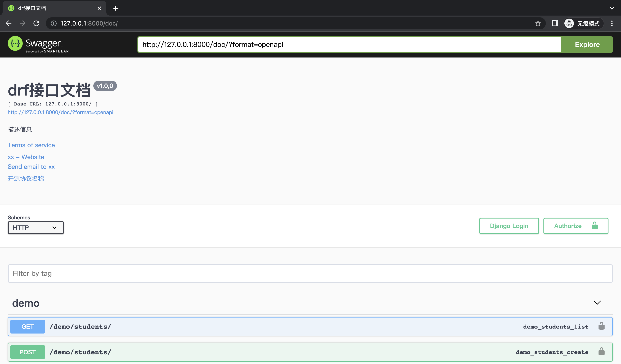Click the browser back arrow
This screenshot has width=621, height=364.
click(x=9, y=23)
